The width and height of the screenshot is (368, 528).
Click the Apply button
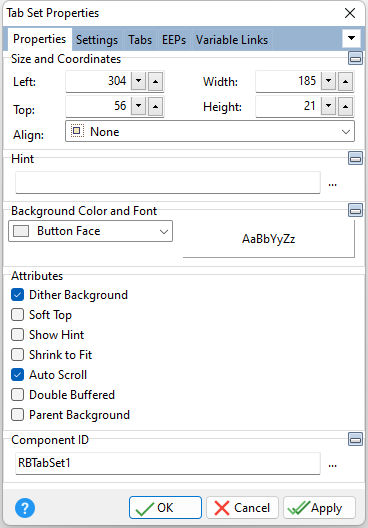click(319, 507)
